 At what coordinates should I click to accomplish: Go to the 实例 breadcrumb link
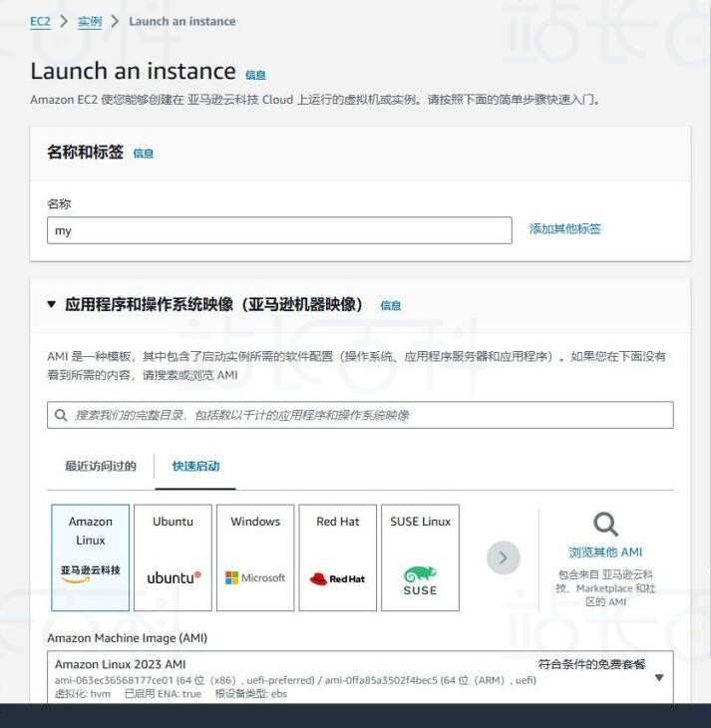click(x=90, y=21)
